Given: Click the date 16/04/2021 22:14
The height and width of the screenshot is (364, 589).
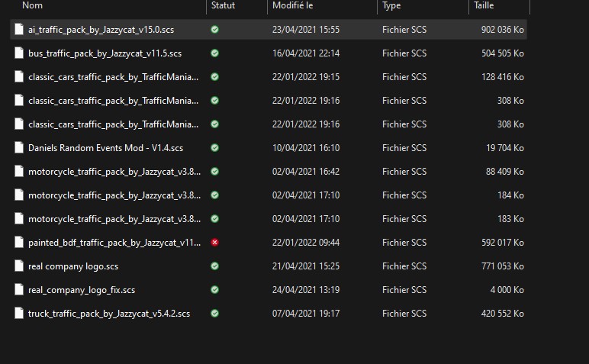Looking at the screenshot, I should 306,53.
